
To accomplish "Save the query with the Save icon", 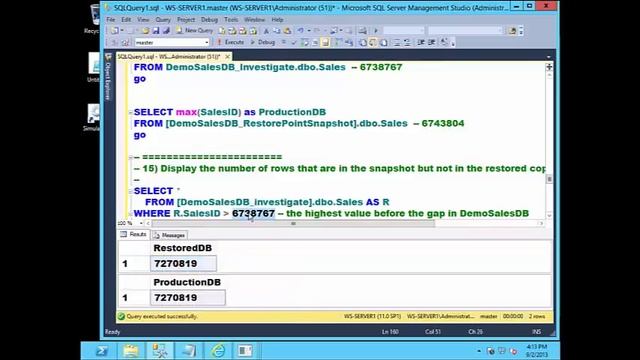I will [156, 31].
